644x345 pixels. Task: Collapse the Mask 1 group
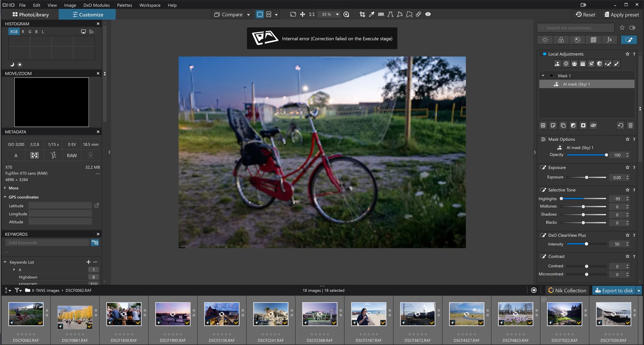543,76
